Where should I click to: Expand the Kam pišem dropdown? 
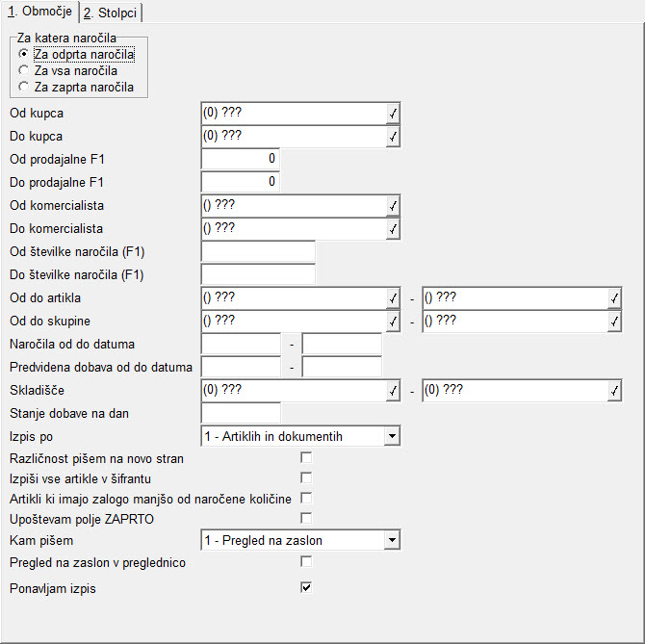pyautogui.click(x=392, y=540)
